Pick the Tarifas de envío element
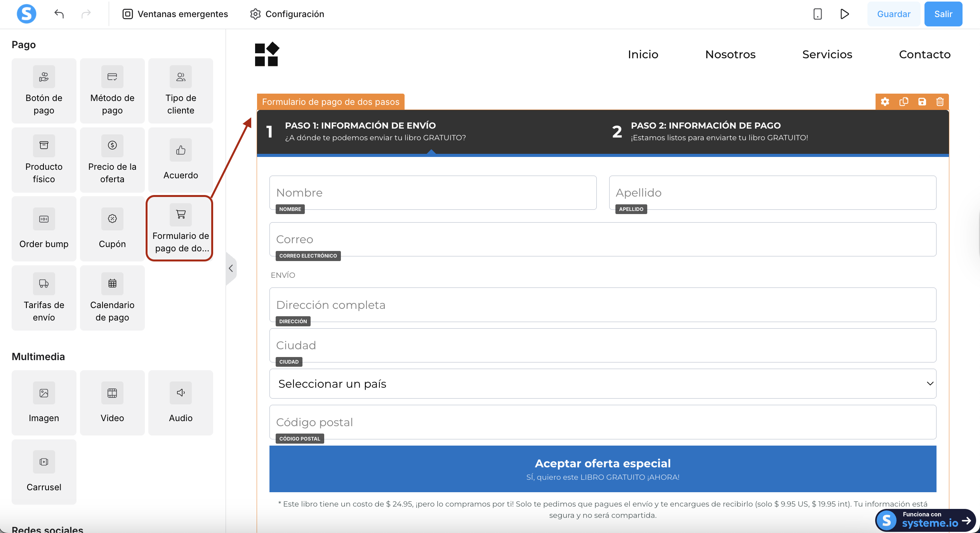The width and height of the screenshot is (980, 533). point(44,298)
